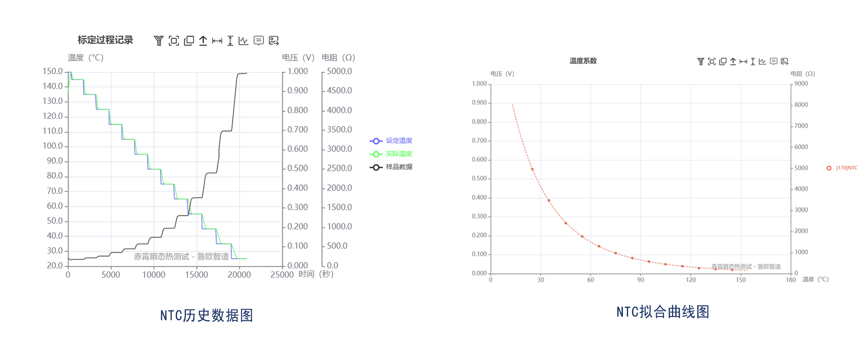The height and width of the screenshot is (339, 868).
Task: Click the 标定过程记录 chart title
Action: 105,40
